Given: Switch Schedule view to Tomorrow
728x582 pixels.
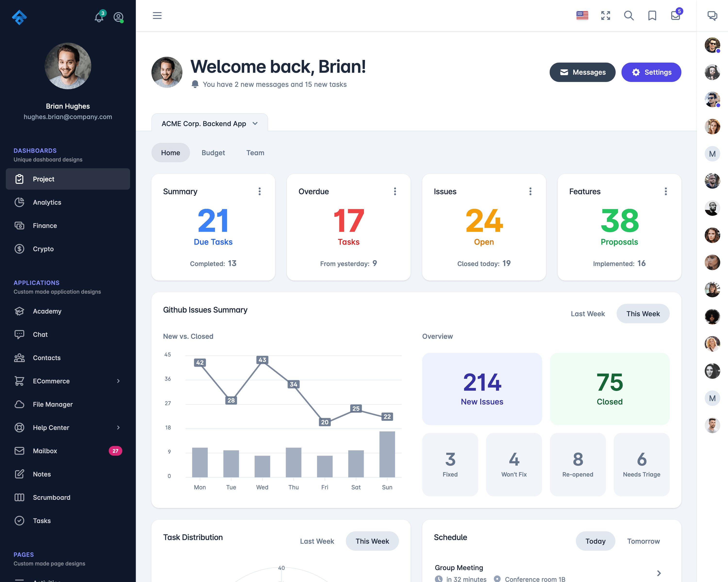Looking at the screenshot, I should (x=643, y=541).
